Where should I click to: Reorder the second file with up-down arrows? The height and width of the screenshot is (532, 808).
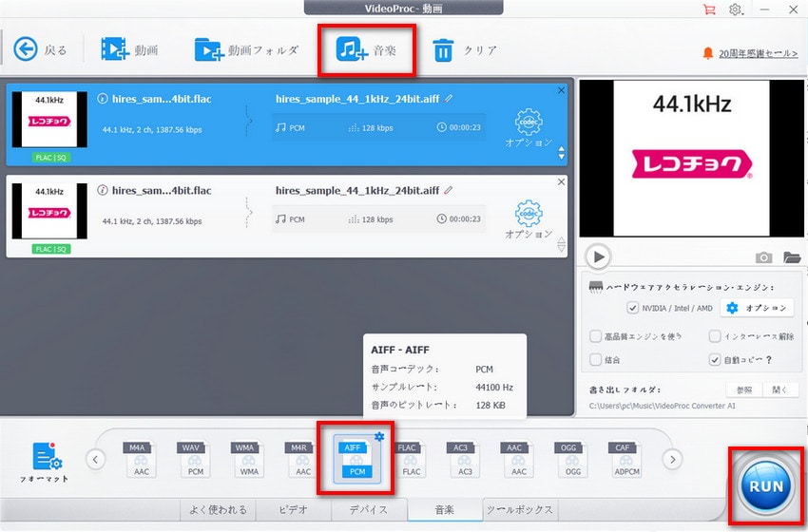click(561, 245)
